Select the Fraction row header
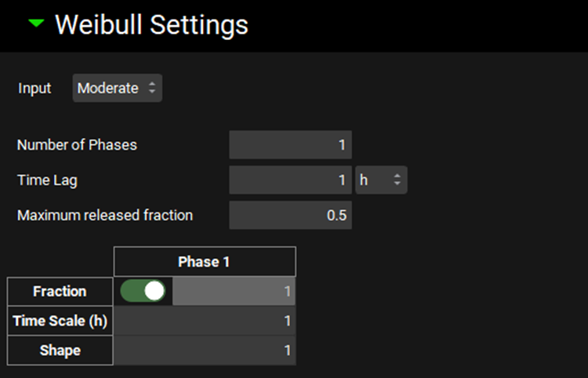The height and width of the screenshot is (378, 588). pyautogui.click(x=60, y=292)
